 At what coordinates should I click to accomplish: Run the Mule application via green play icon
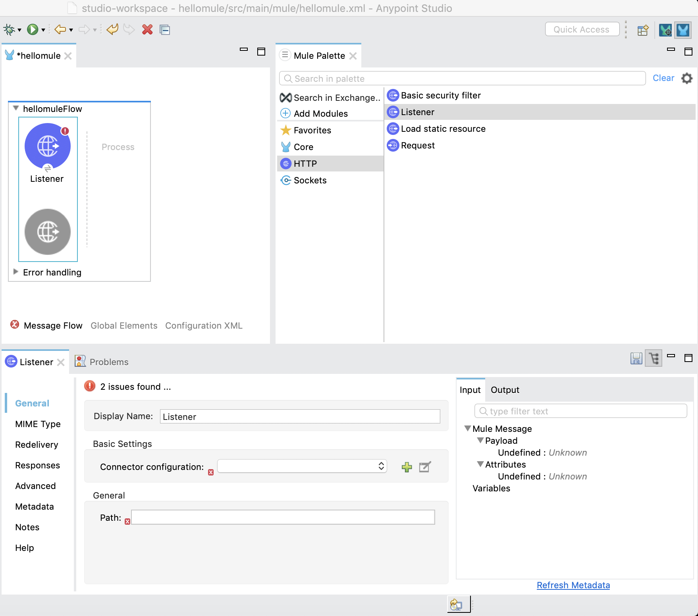(x=33, y=29)
